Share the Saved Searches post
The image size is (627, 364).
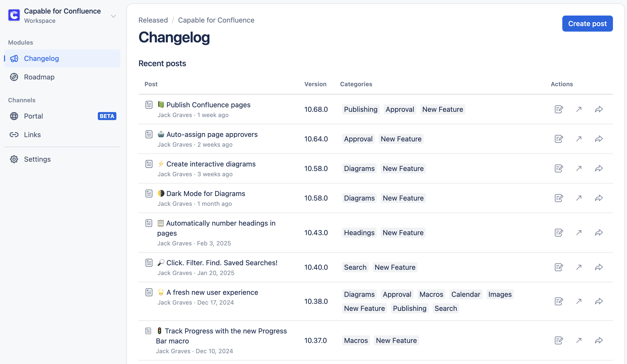599,267
